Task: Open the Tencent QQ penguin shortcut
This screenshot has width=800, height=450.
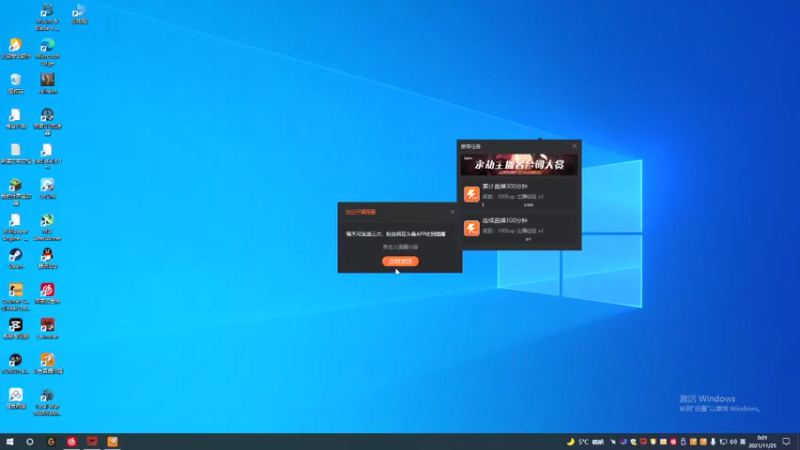Action: click(47, 259)
